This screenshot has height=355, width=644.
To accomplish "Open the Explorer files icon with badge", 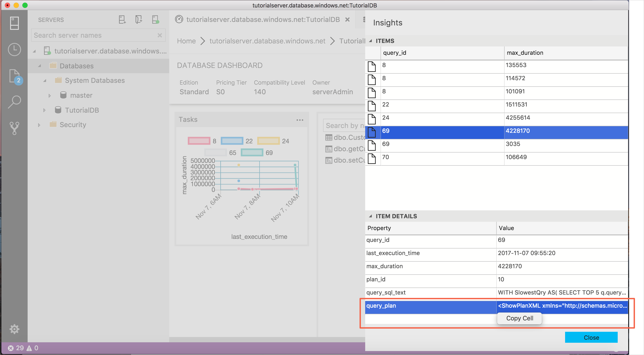I will (14, 76).
